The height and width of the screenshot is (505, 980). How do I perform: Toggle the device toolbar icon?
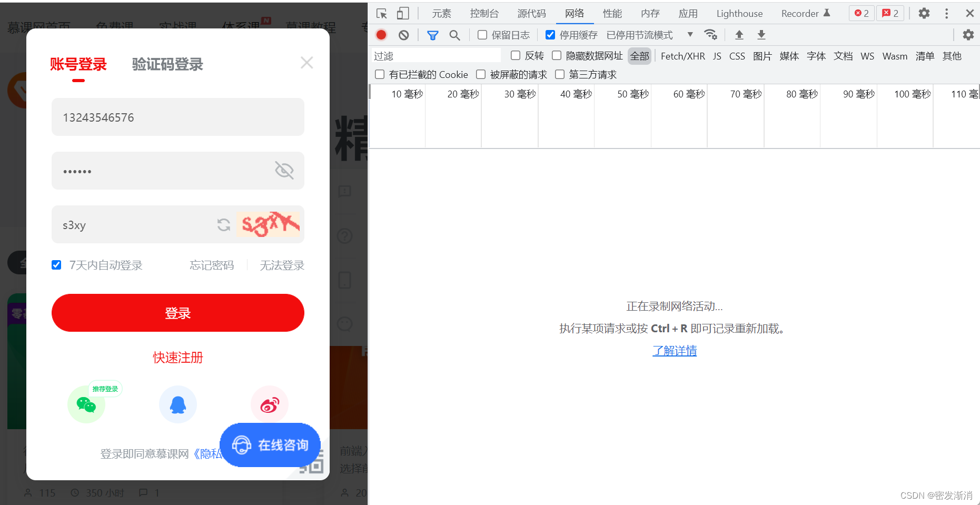point(403,14)
